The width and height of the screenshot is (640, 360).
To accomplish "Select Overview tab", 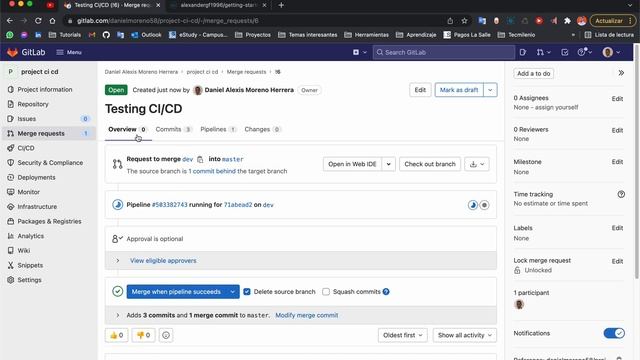I will click(127, 129).
